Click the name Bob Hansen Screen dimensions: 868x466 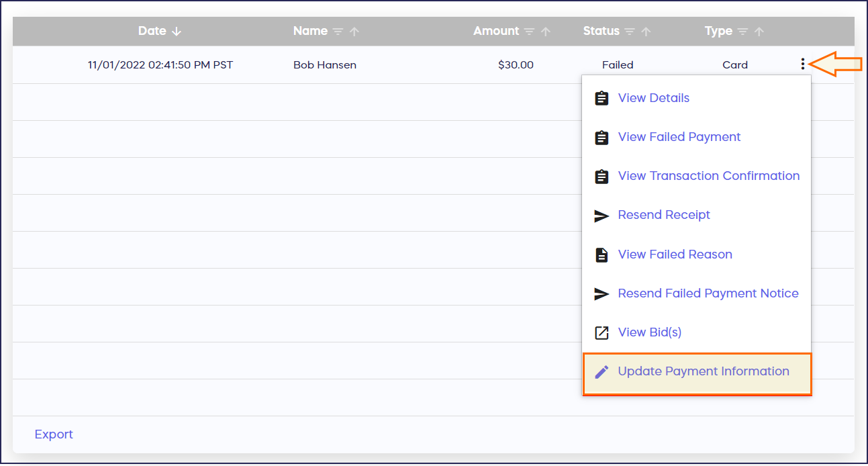tap(325, 65)
